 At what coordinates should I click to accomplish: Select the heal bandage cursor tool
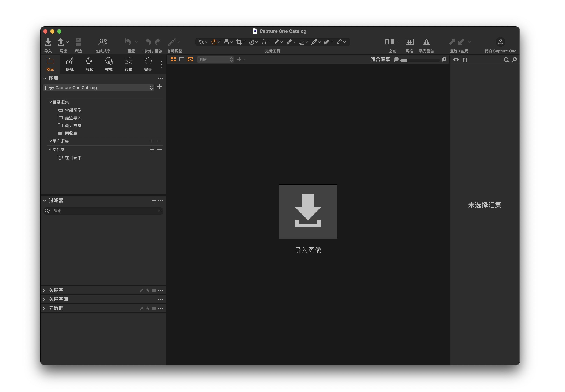[x=289, y=42]
